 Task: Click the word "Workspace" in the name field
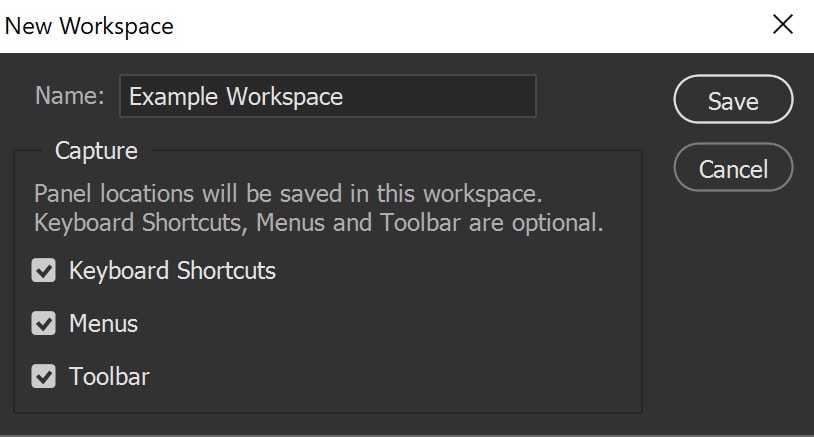click(284, 97)
